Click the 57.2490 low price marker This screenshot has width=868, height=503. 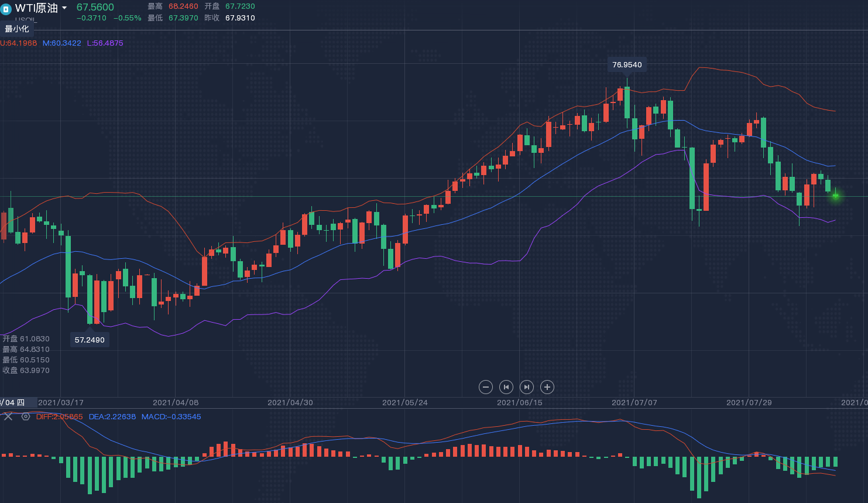click(x=90, y=340)
